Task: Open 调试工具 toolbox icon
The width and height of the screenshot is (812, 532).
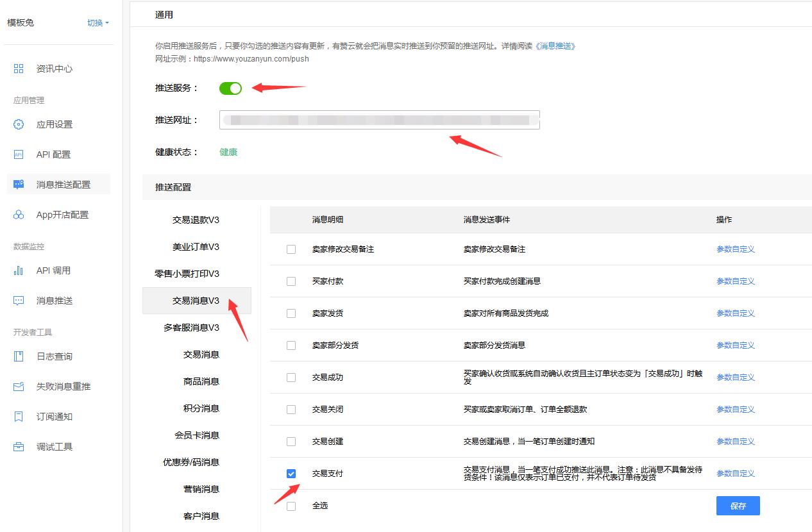Action: 19,447
